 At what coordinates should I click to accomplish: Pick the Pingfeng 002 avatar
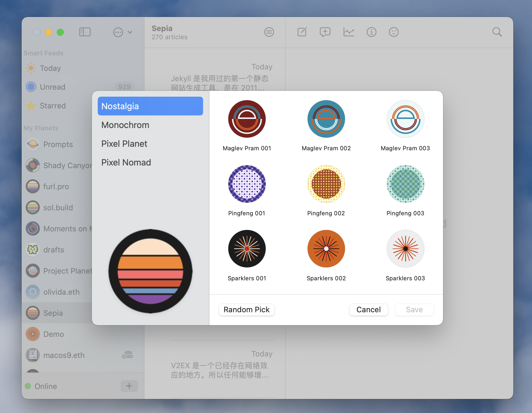pos(326,184)
